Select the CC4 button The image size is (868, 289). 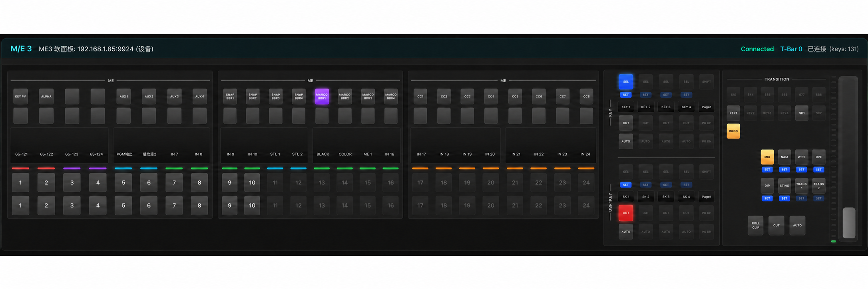[491, 97]
